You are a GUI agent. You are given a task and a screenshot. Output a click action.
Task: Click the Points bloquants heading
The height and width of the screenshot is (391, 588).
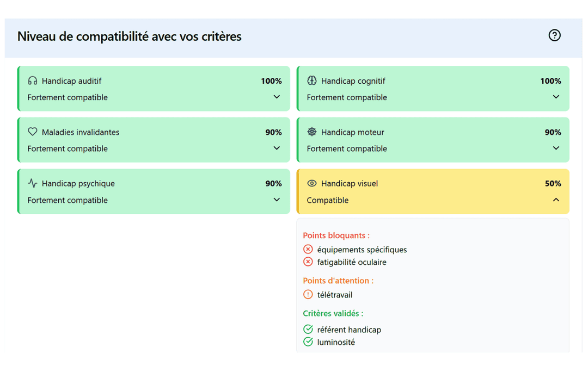pyautogui.click(x=336, y=235)
